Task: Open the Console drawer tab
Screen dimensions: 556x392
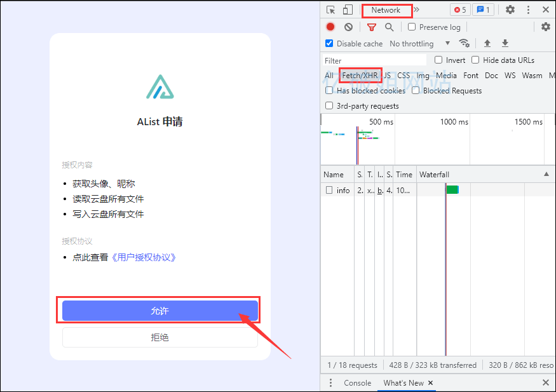Action: [357, 382]
